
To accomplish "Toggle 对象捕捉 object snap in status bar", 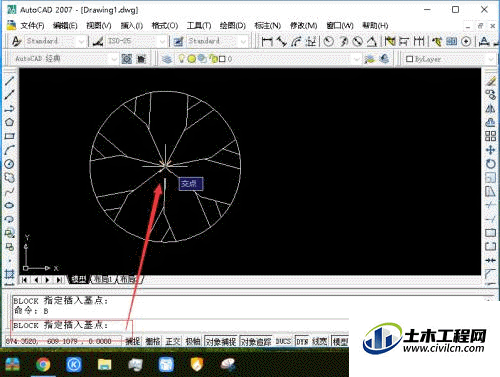I will click(221, 341).
